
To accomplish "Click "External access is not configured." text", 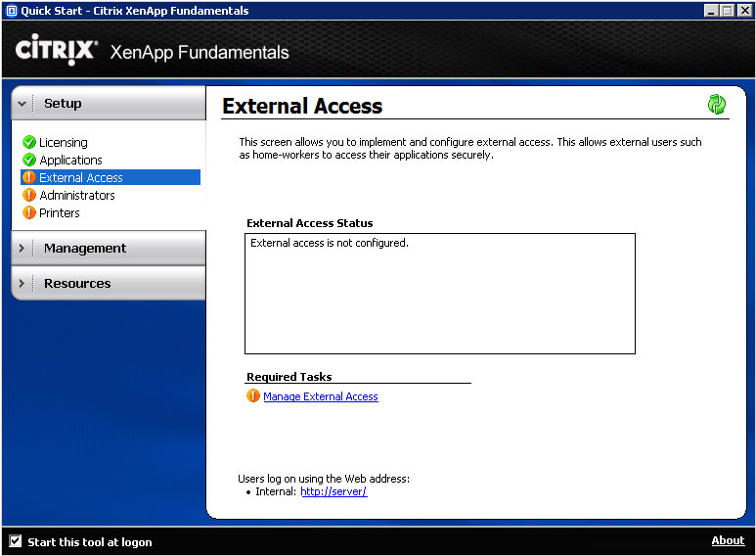I will pyautogui.click(x=330, y=243).
